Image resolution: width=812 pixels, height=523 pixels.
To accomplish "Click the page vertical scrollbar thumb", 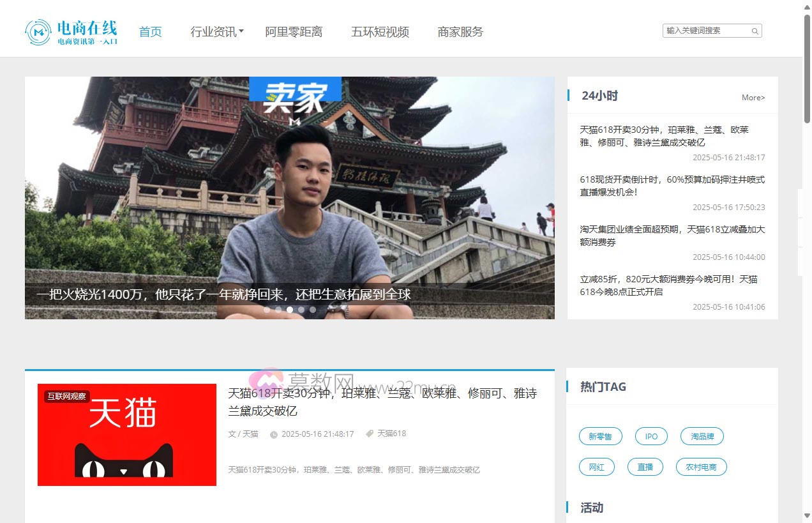I will pyautogui.click(x=807, y=67).
